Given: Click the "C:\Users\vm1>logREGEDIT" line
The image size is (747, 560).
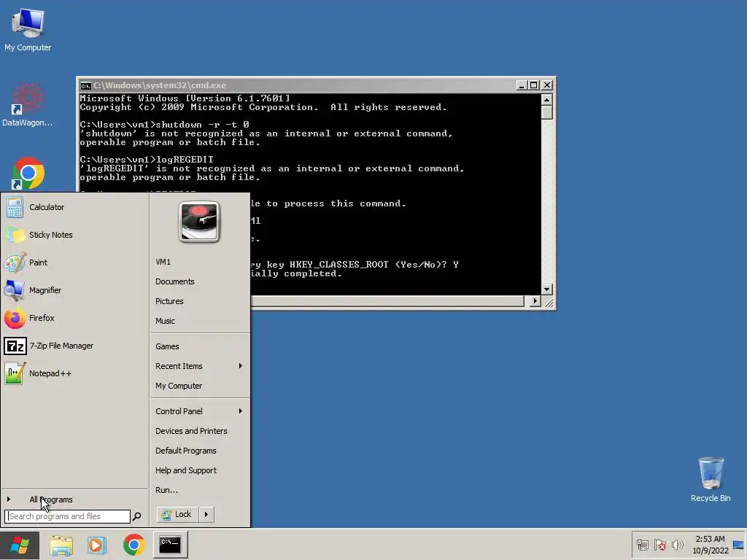Looking at the screenshot, I should 146,160.
